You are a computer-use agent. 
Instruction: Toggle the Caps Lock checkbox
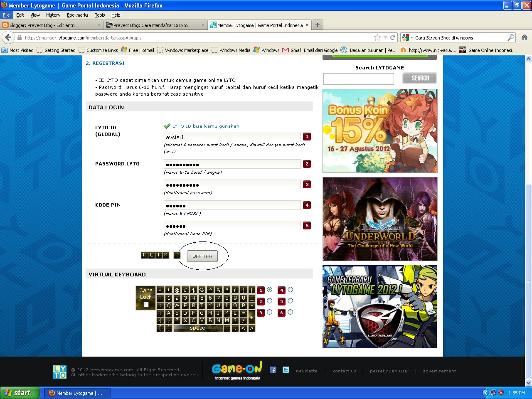click(146, 304)
